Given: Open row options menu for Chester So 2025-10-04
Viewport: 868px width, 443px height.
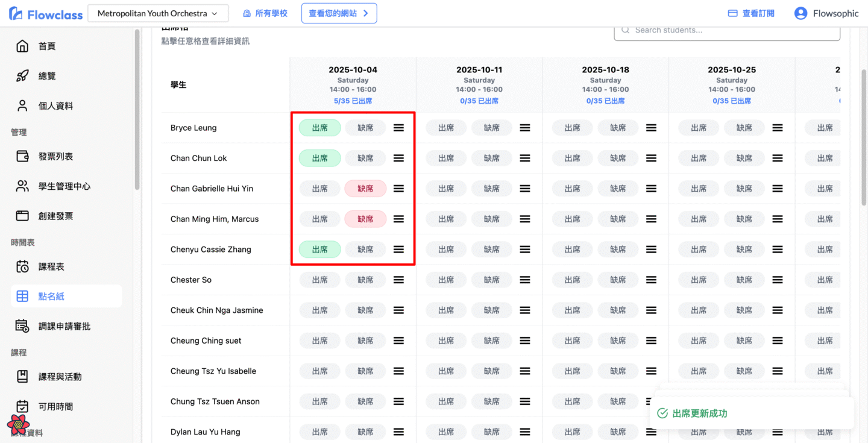Looking at the screenshot, I should [398, 280].
